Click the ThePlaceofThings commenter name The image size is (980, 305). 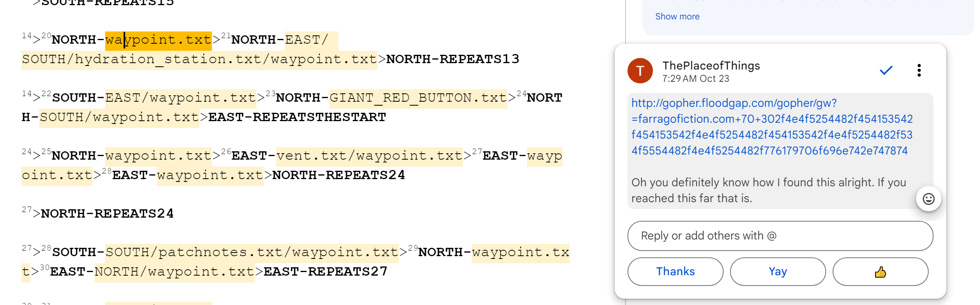[x=711, y=66]
